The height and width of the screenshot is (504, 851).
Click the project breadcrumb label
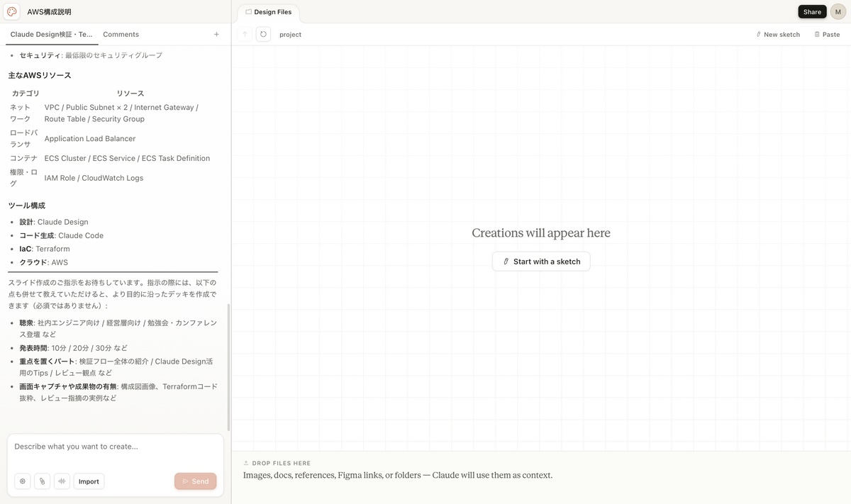290,34
